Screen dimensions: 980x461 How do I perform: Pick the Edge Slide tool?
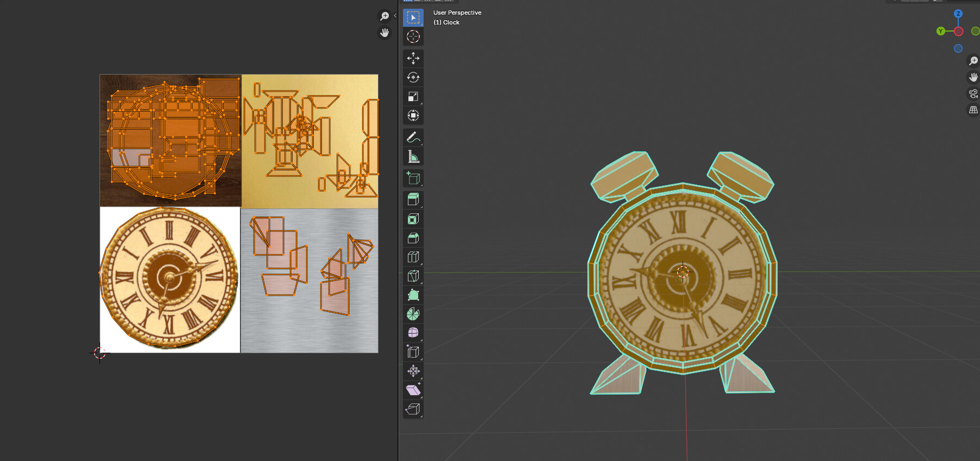point(413,352)
